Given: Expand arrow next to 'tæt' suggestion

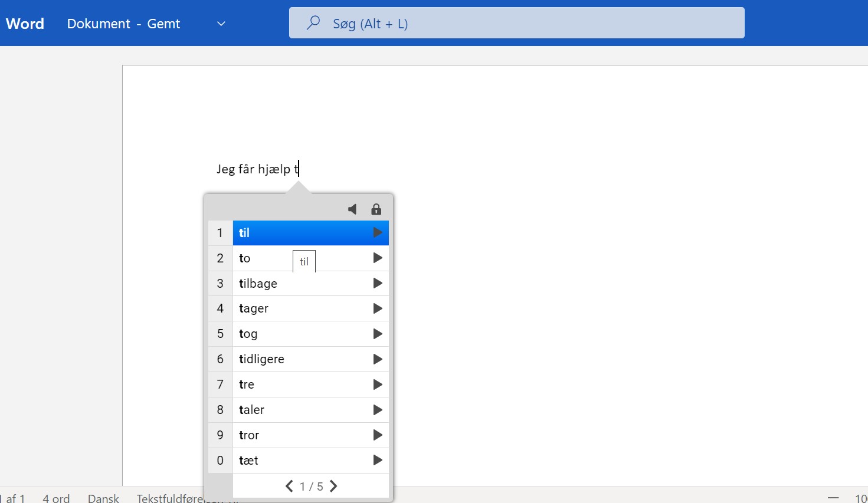Looking at the screenshot, I should (378, 460).
